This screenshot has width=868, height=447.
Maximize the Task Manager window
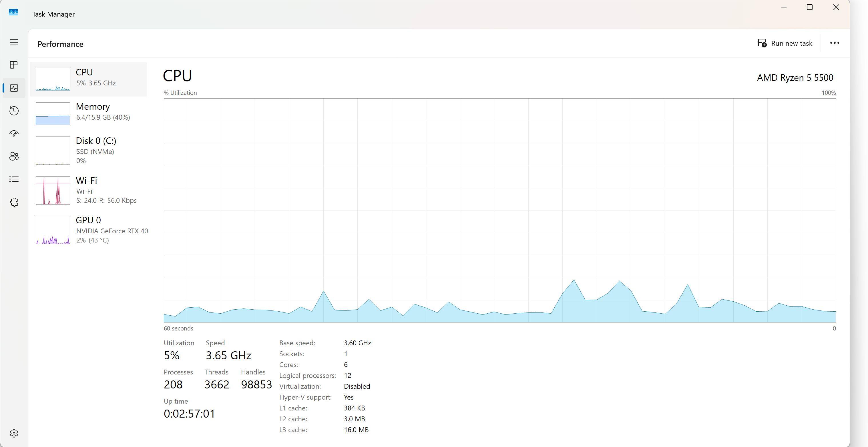coord(810,7)
